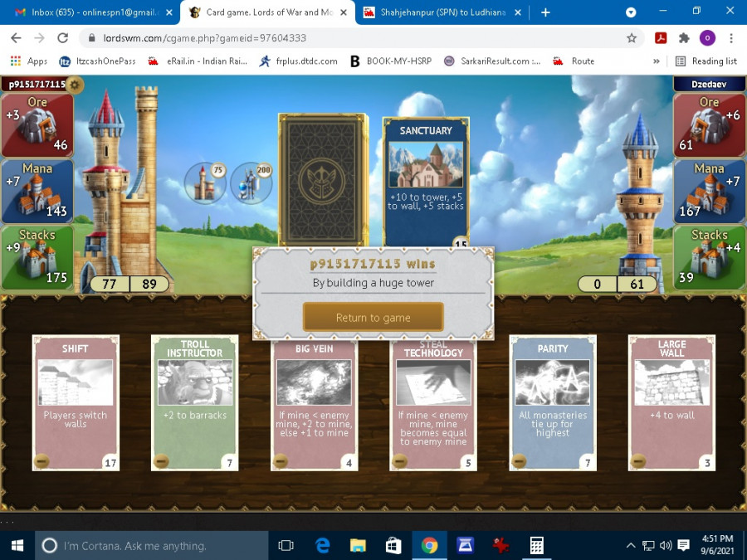
Task: Open the Chrome profile avatar
Action: [x=707, y=38]
